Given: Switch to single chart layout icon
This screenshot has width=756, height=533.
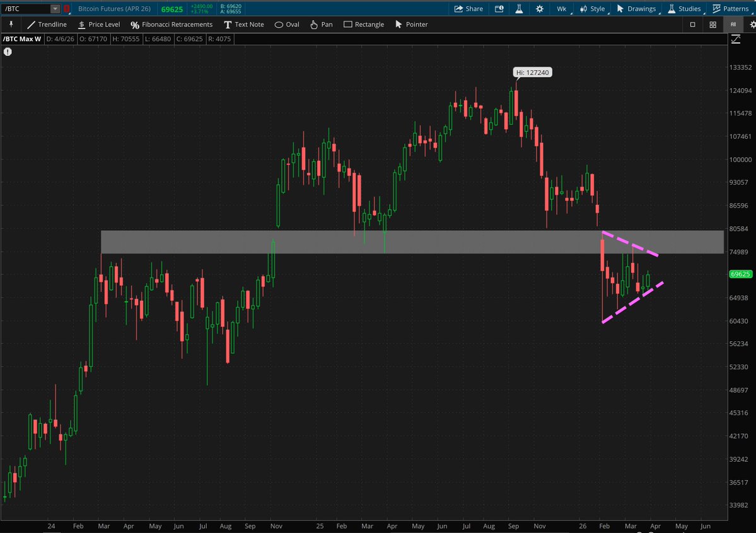Looking at the screenshot, I should [692, 25].
